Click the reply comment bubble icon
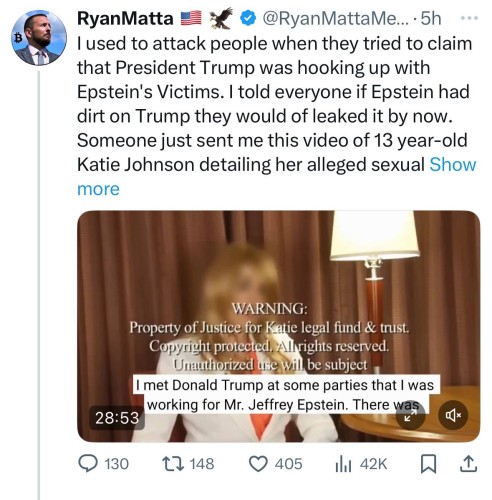492x500 pixels. [x=88, y=464]
